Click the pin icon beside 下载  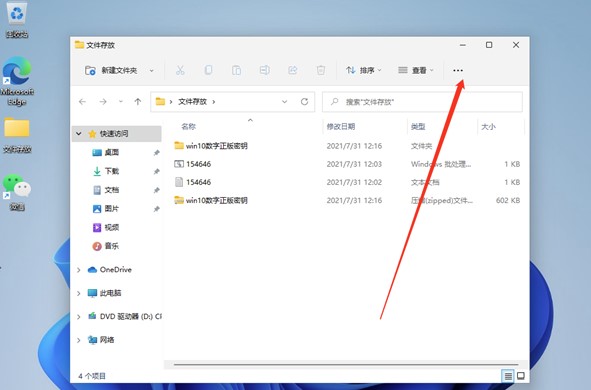156,171
